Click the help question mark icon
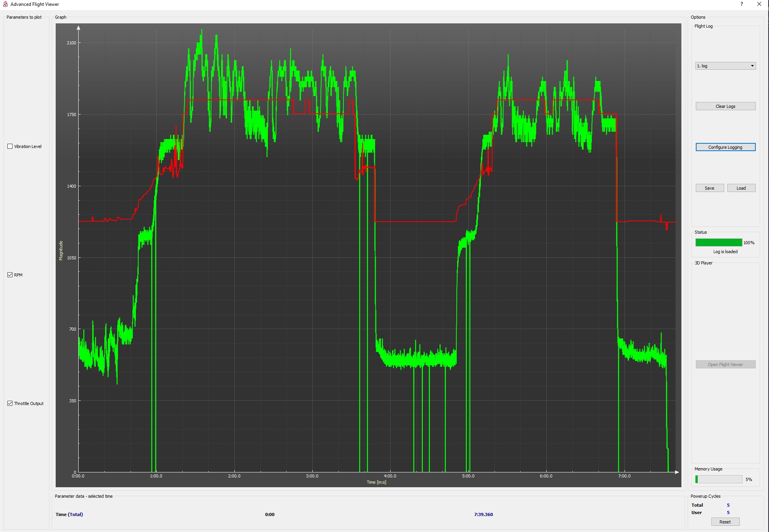This screenshot has width=769, height=532. [741, 4]
